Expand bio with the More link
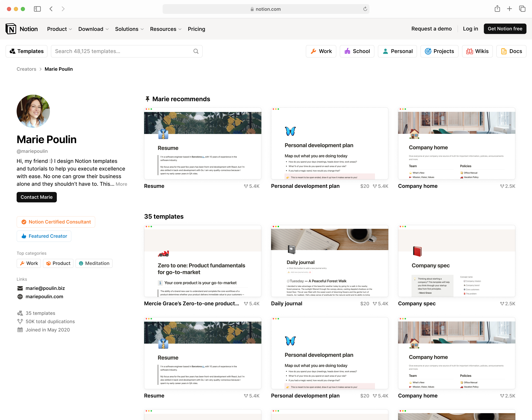Image resolution: width=532 pixels, height=420 pixels. [x=121, y=184]
